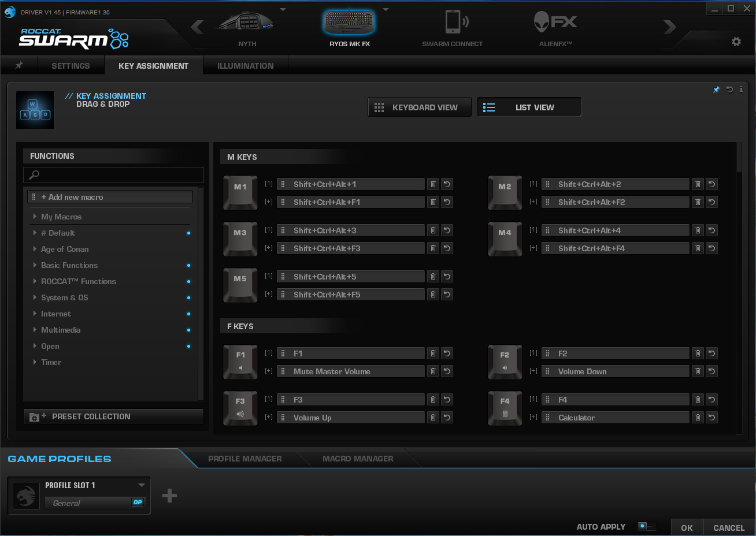This screenshot has height=536, width=756.
Task: Go to previous device with left arrow
Action: [x=197, y=27]
